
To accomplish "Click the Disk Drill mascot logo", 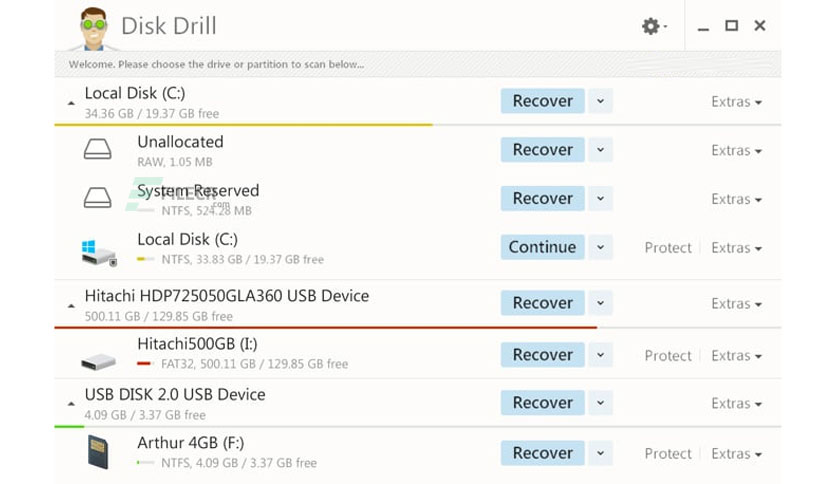I will point(94,29).
